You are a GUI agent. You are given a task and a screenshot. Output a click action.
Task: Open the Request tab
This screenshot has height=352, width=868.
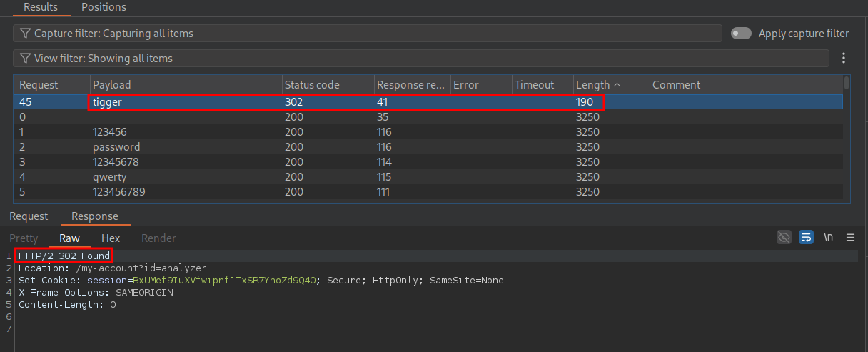tap(29, 216)
